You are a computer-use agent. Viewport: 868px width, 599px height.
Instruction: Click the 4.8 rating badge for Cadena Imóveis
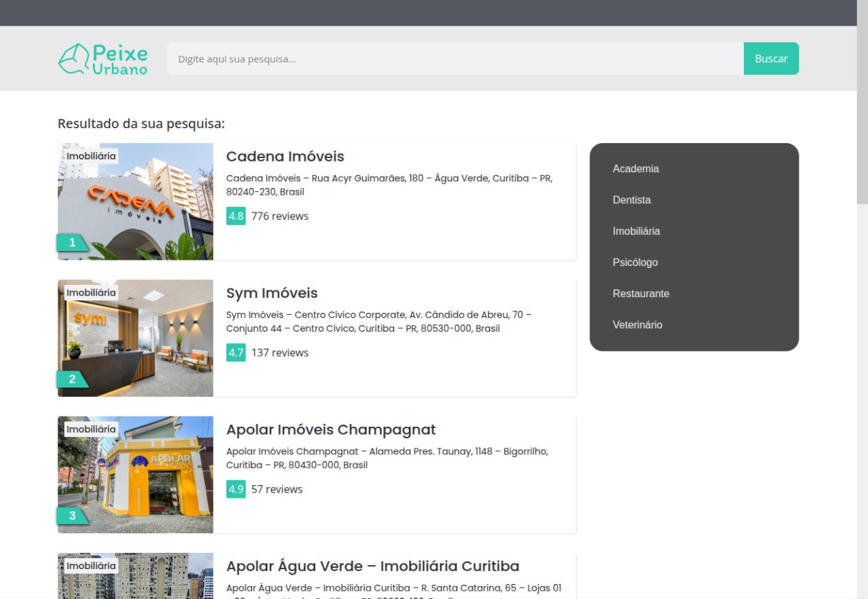tap(235, 216)
